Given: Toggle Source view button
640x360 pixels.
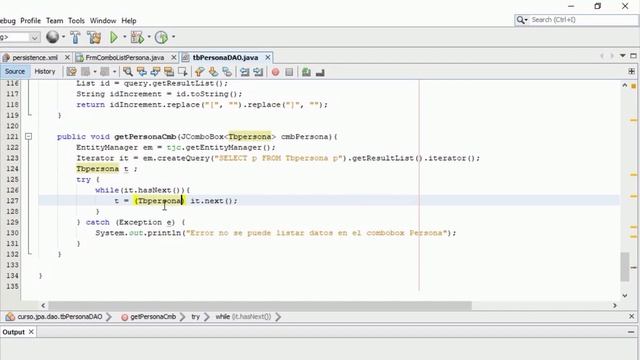Looking at the screenshot, I should pyautogui.click(x=15, y=71).
